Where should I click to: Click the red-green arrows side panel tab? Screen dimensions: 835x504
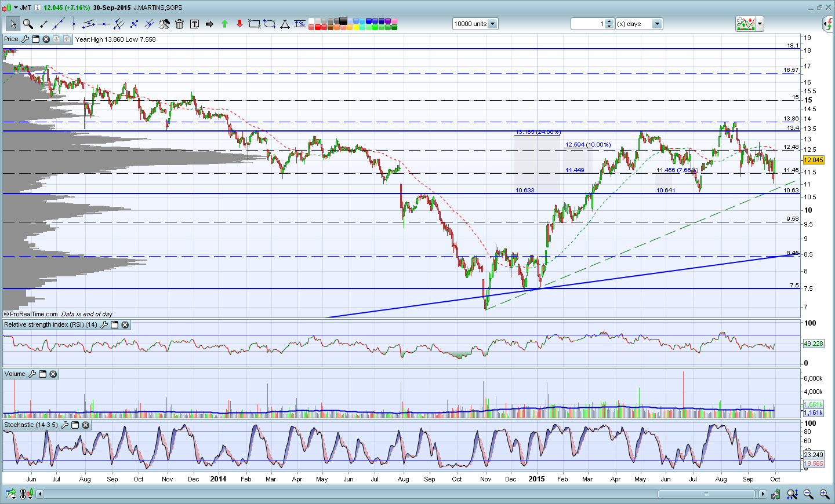pyautogui.click(x=828, y=24)
